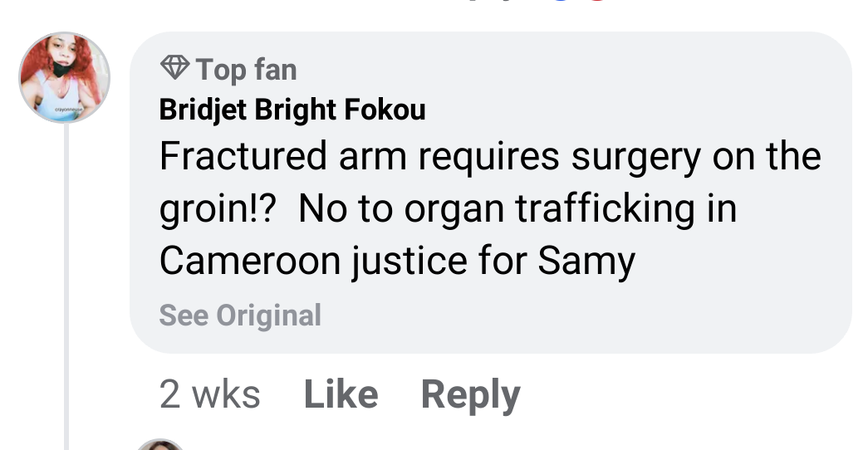Reply to Bridjet Bright Fokou's comment
The height and width of the screenshot is (450, 868).
(x=470, y=394)
